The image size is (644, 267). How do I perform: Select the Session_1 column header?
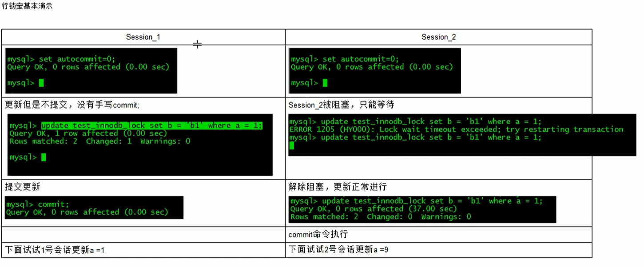143,37
